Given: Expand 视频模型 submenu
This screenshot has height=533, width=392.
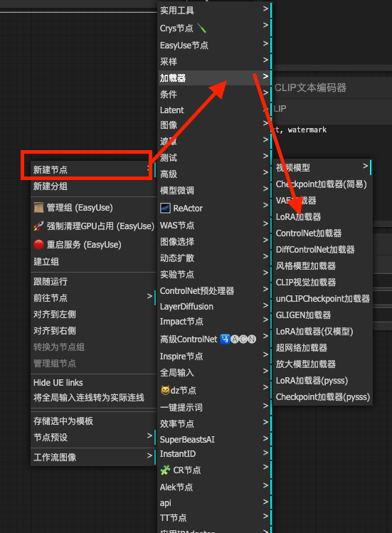Looking at the screenshot, I should (x=323, y=167).
